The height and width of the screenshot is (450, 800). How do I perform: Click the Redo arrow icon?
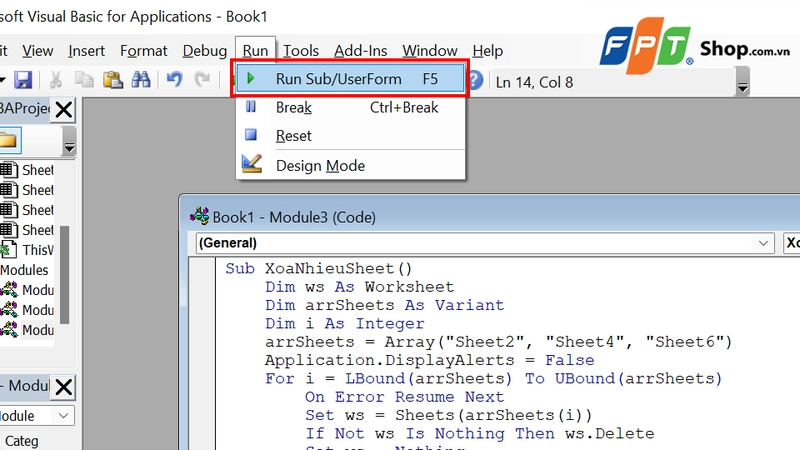click(203, 80)
